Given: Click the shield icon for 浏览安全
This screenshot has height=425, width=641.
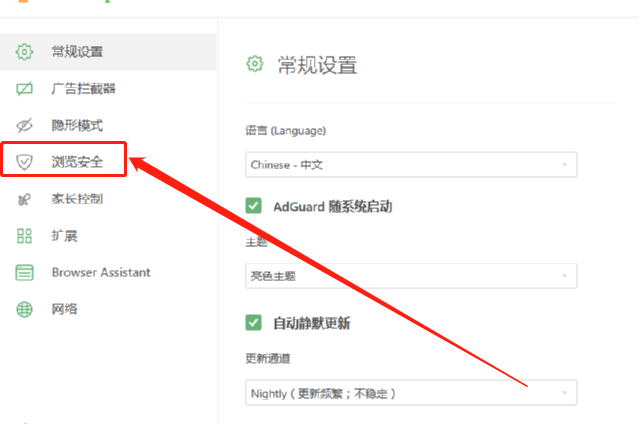Looking at the screenshot, I should pos(25,162).
